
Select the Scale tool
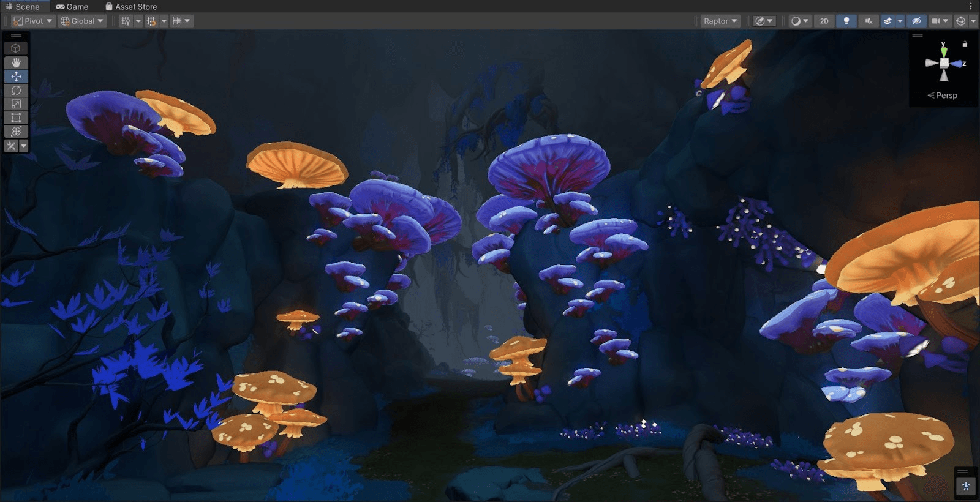[x=16, y=104]
